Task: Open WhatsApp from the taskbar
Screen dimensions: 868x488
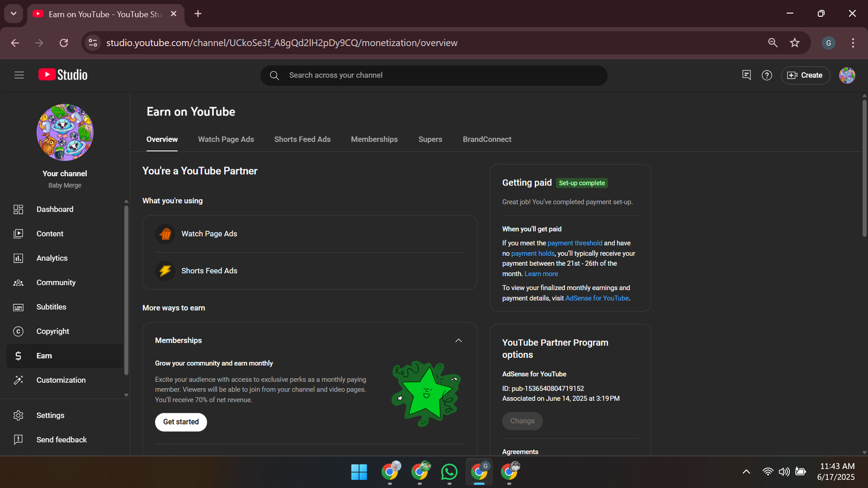Action: 449,472
